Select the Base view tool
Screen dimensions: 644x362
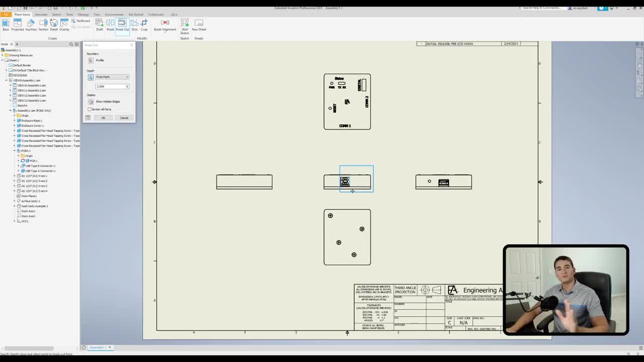(x=6, y=24)
